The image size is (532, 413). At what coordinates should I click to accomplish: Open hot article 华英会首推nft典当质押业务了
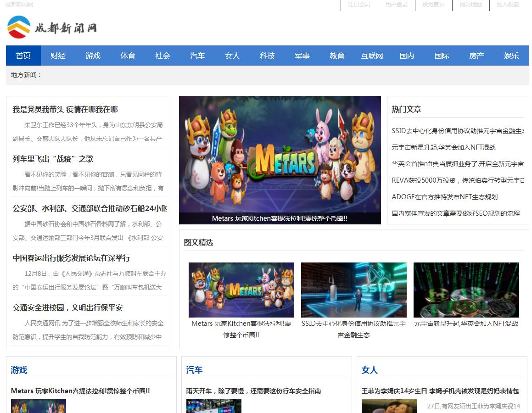(x=458, y=164)
